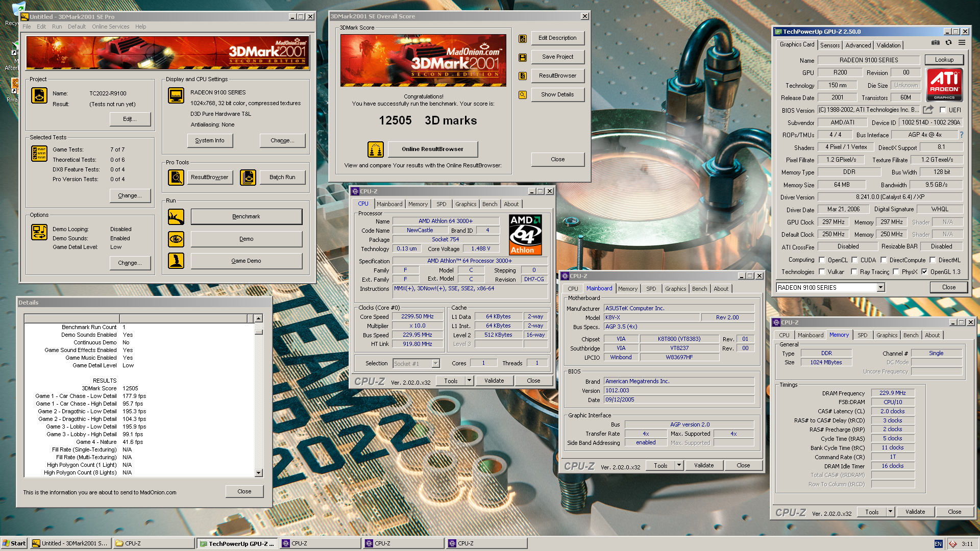Click the Bus Interface question mark icon
Viewport: 980px width, 551px height.
tap(962, 135)
